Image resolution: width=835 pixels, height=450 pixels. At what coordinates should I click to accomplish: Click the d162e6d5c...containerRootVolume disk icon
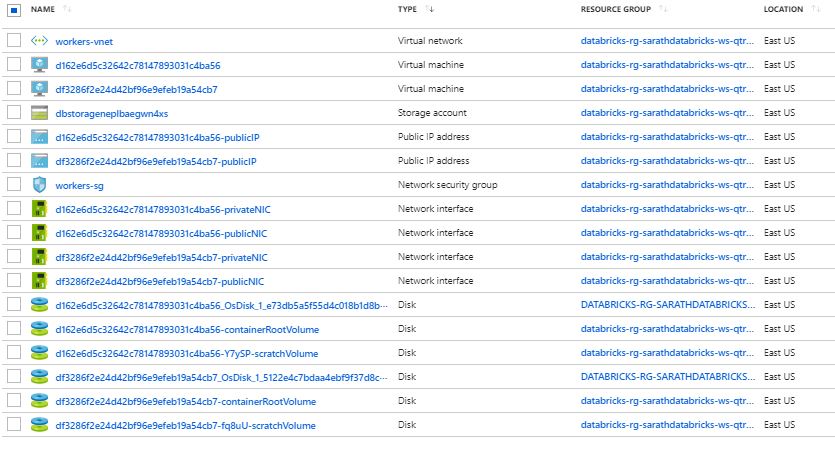tap(40, 329)
